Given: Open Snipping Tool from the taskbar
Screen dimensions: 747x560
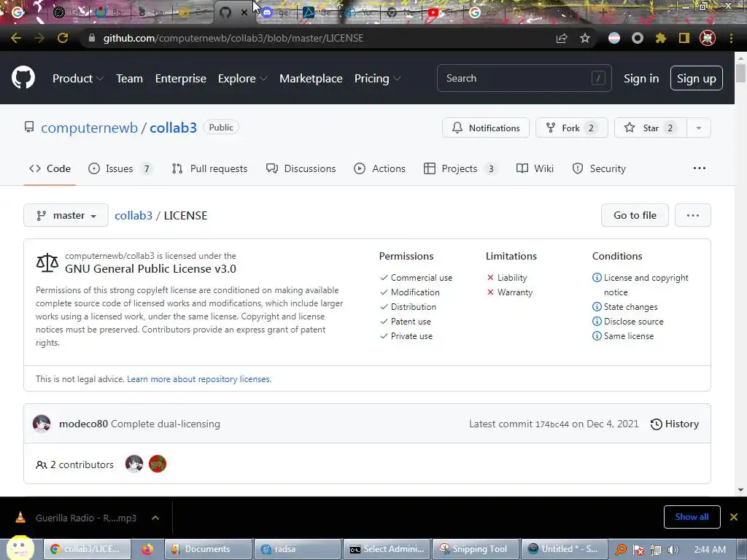Looking at the screenshot, I should (x=476, y=549).
